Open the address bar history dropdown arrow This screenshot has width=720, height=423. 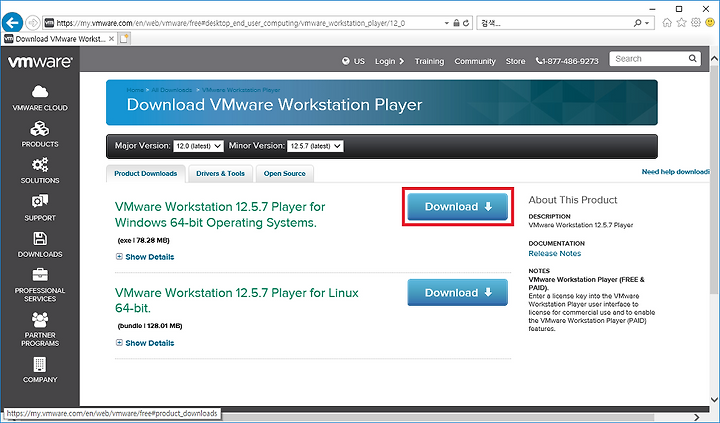pyautogui.click(x=446, y=23)
